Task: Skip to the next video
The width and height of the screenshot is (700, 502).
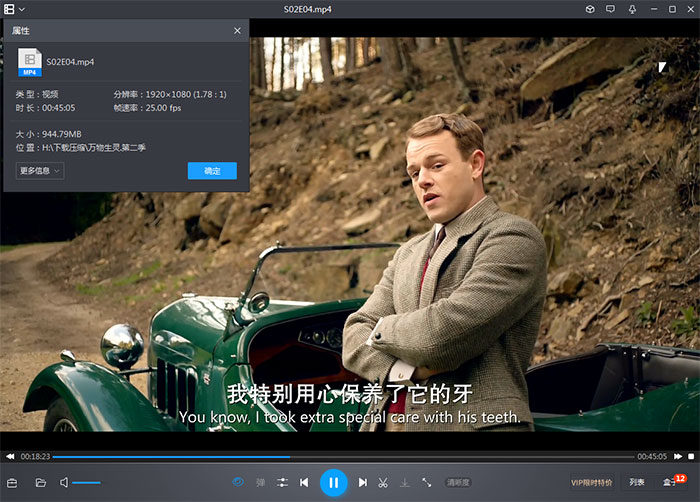Action: click(x=363, y=483)
